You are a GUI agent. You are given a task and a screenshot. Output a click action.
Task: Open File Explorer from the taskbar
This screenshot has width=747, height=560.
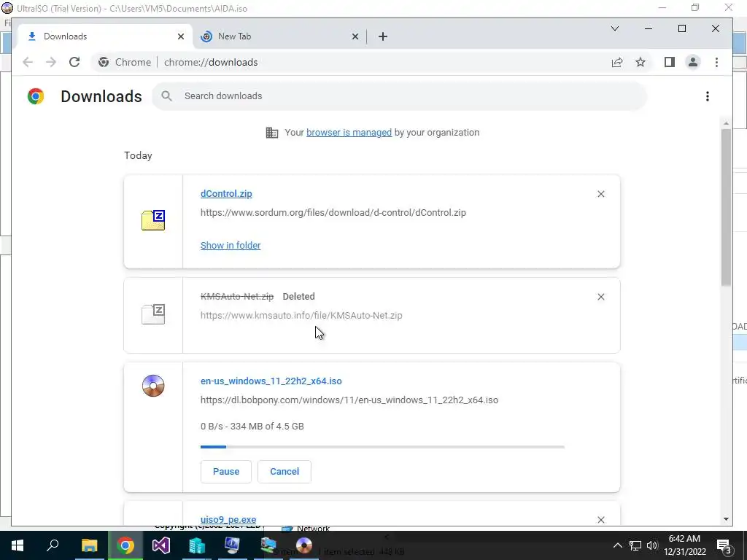pyautogui.click(x=89, y=545)
